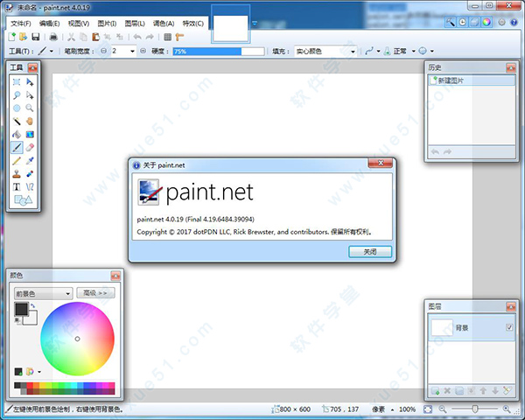This screenshot has width=525, height=420.
Task: Pick the Pencil tool
Action: (x=17, y=161)
